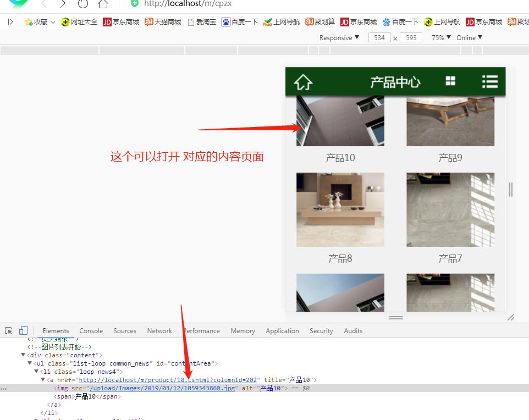This screenshot has height=420, width=529.
Task: Open the 产品9 product image
Action: (450, 121)
